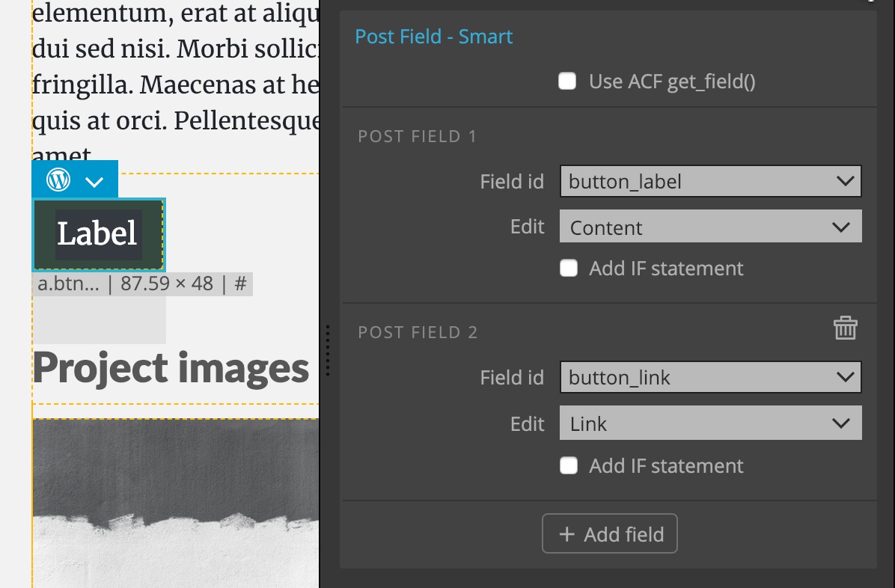Screen dimensions: 895x588
Task: Open the button_link Field id dropdown
Action: (x=711, y=377)
